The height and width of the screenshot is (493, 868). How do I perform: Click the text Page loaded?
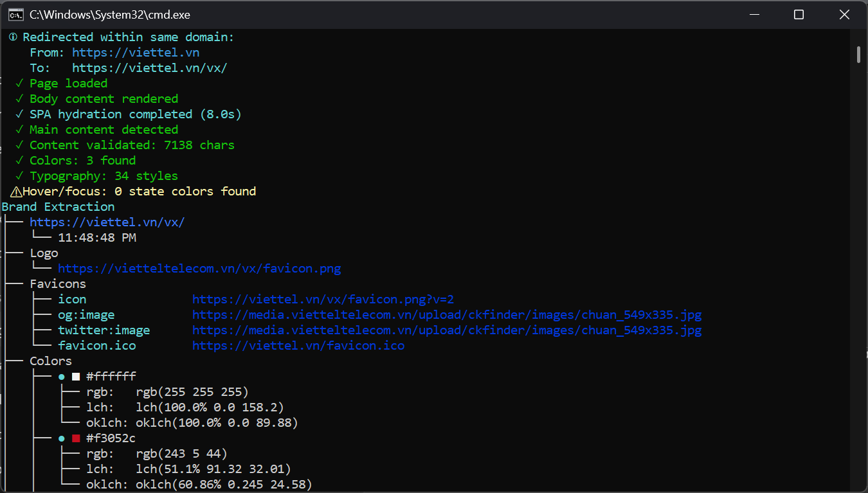(69, 84)
